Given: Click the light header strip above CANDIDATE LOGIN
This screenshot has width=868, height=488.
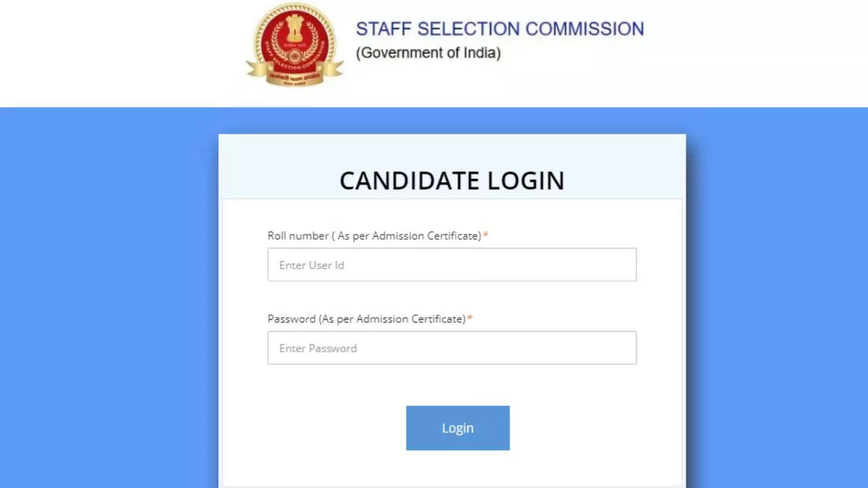Looking at the screenshot, I should pos(452,149).
